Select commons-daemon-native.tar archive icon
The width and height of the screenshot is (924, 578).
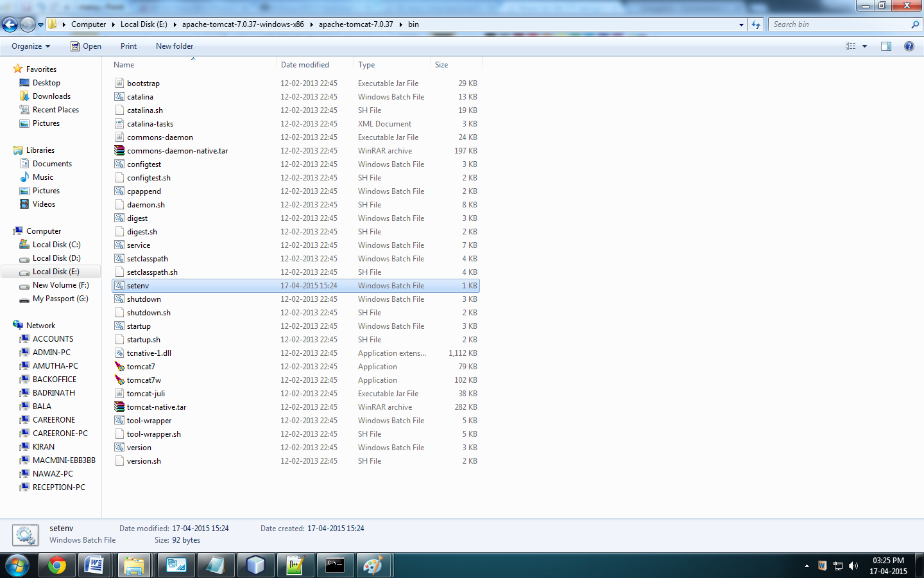pos(119,150)
